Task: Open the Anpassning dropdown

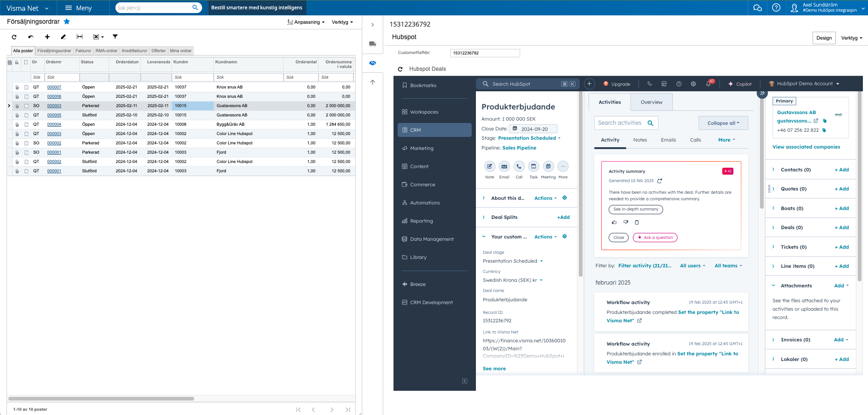Action: [306, 22]
